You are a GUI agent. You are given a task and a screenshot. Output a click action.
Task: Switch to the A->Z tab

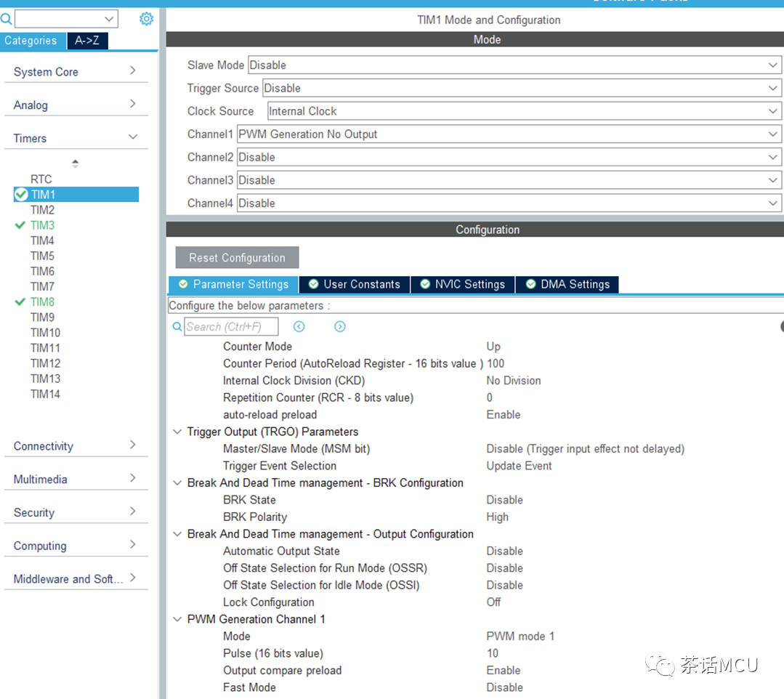[x=87, y=41]
